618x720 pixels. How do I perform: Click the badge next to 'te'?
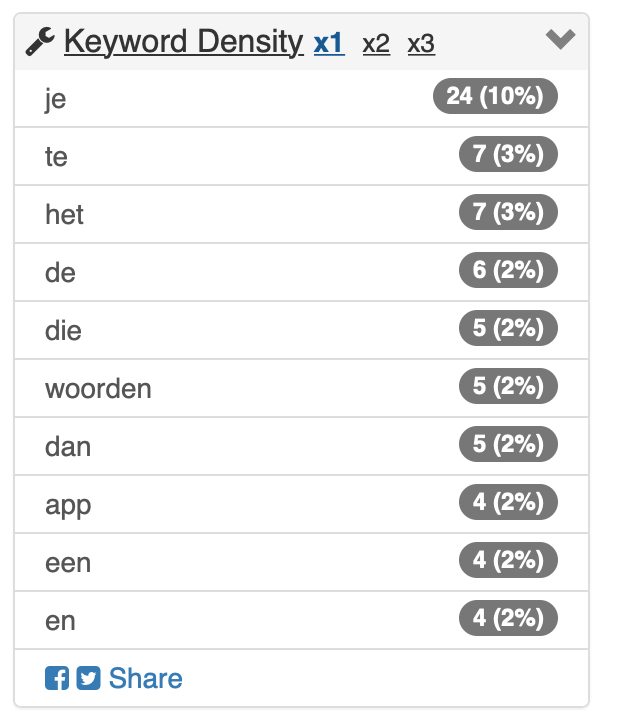[508, 154]
